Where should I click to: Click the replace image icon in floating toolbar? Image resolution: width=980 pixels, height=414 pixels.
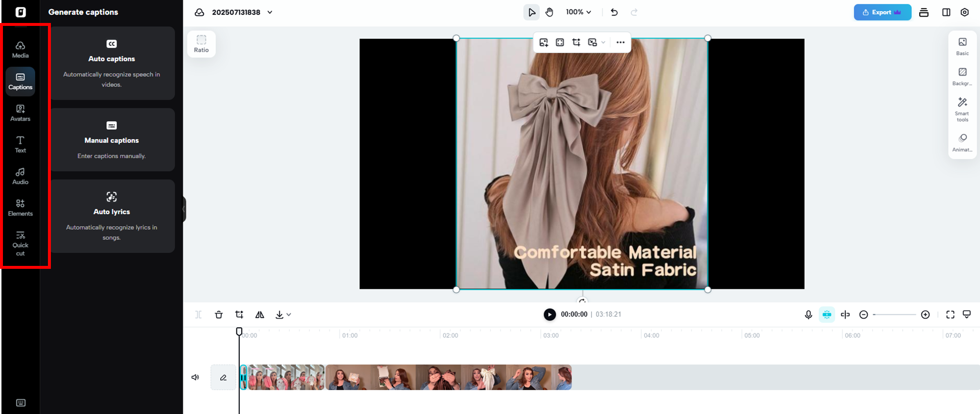click(x=544, y=43)
